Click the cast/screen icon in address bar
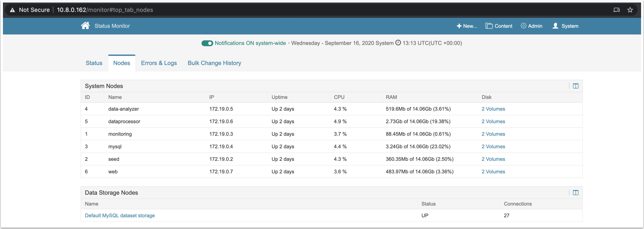This screenshot has width=644, height=229. [x=616, y=10]
